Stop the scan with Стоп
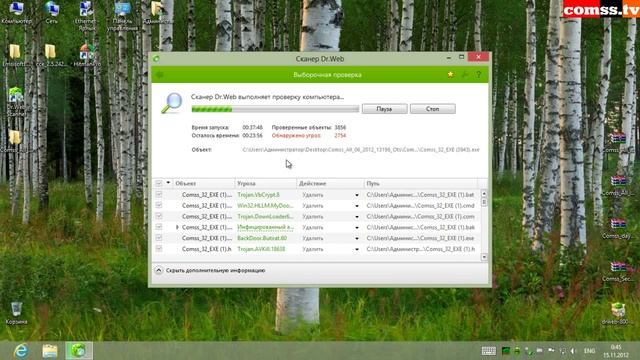The image size is (640, 360). pyautogui.click(x=433, y=109)
